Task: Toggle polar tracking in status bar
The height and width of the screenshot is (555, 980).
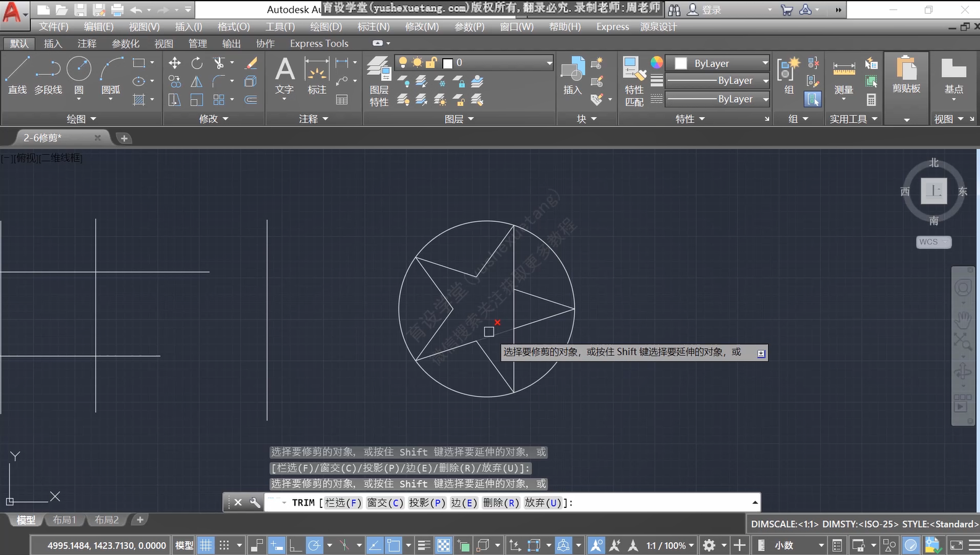Action: click(315, 545)
